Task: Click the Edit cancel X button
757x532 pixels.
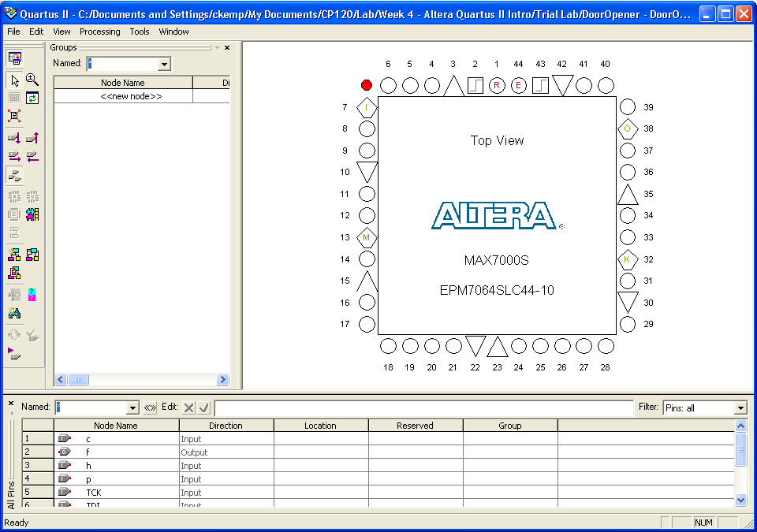Action: (x=188, y=408)
